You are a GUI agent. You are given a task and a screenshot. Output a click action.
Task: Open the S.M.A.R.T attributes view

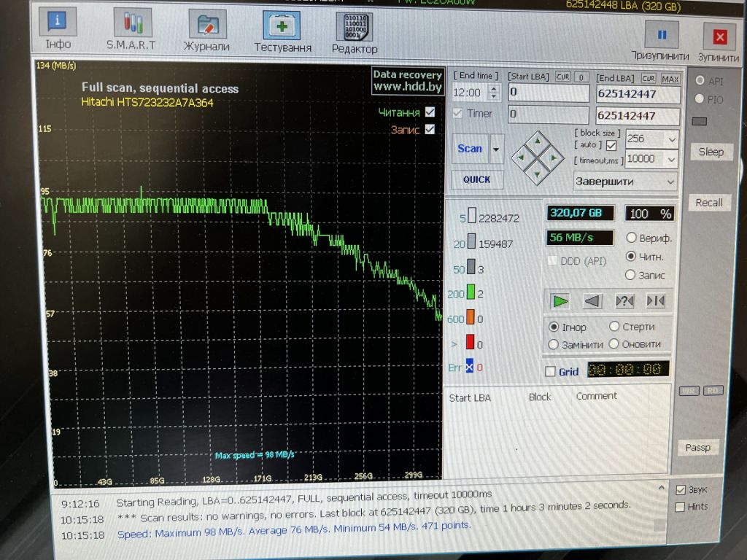[x=131, y=28]
